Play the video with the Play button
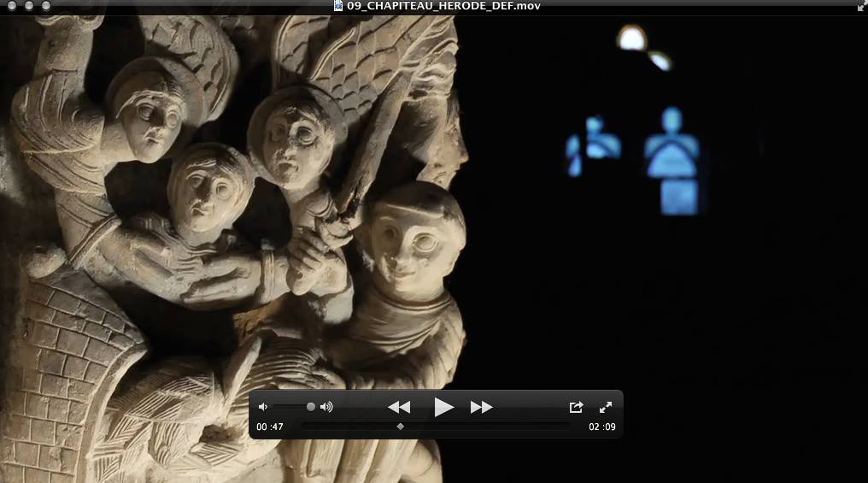 443,407
